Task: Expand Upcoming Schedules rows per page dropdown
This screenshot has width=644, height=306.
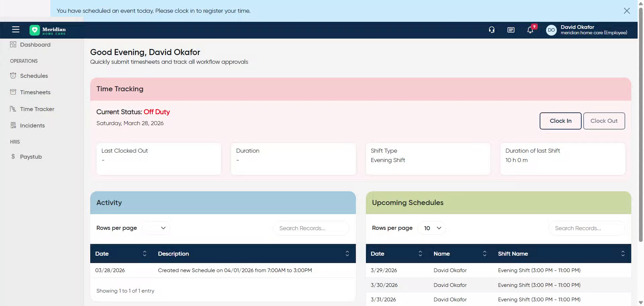Action: [432, 228]
